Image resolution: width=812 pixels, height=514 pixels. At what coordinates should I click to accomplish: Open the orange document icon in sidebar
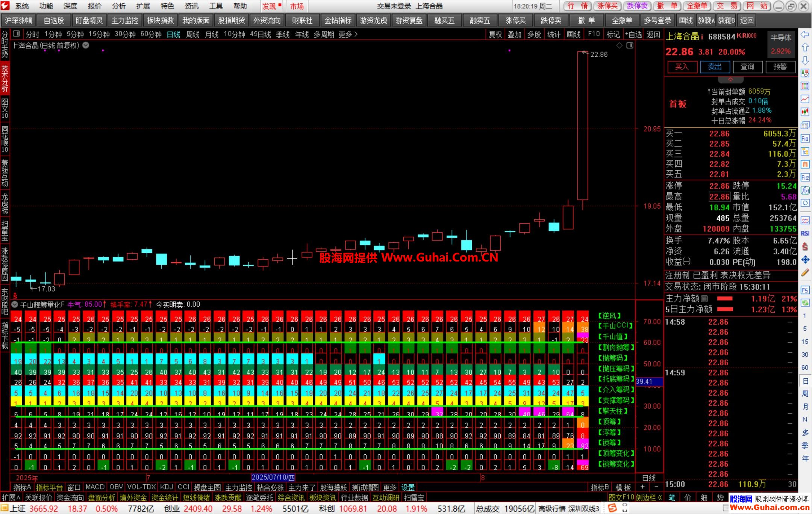(x=804, y=165)
